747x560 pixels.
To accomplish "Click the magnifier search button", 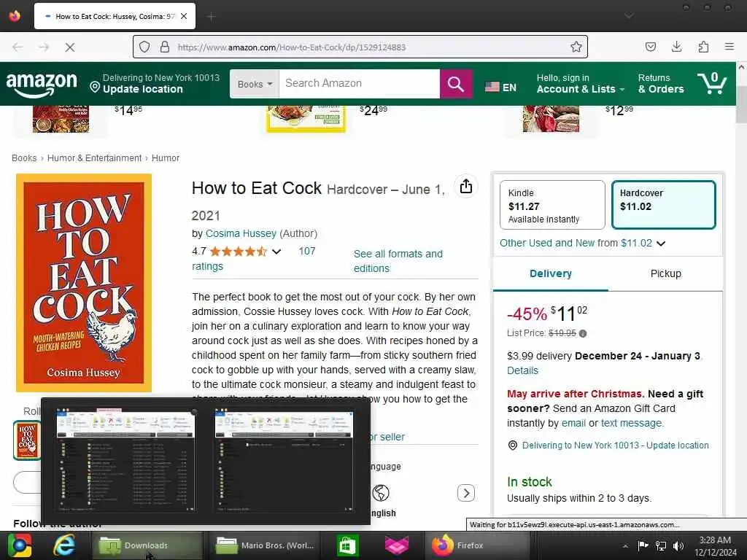I will click(x=456, y=84).
